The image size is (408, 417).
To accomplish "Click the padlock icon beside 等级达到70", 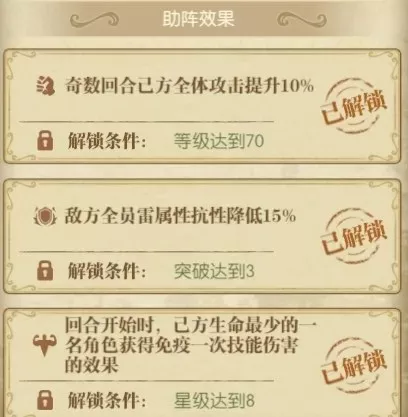I will (x=45, y=140).
